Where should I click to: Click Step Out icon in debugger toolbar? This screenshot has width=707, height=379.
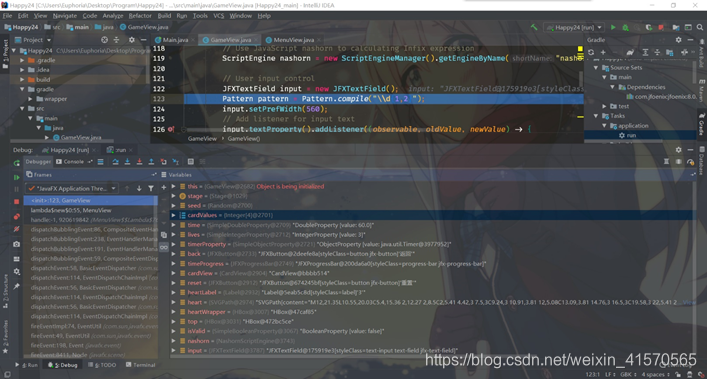pos(151,161)
